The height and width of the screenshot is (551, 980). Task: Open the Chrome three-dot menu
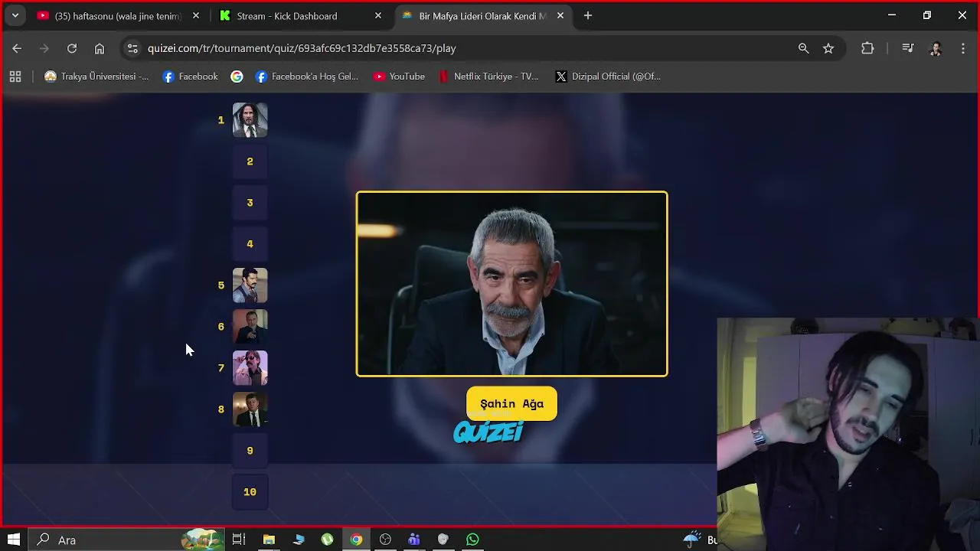coord(963,48)
